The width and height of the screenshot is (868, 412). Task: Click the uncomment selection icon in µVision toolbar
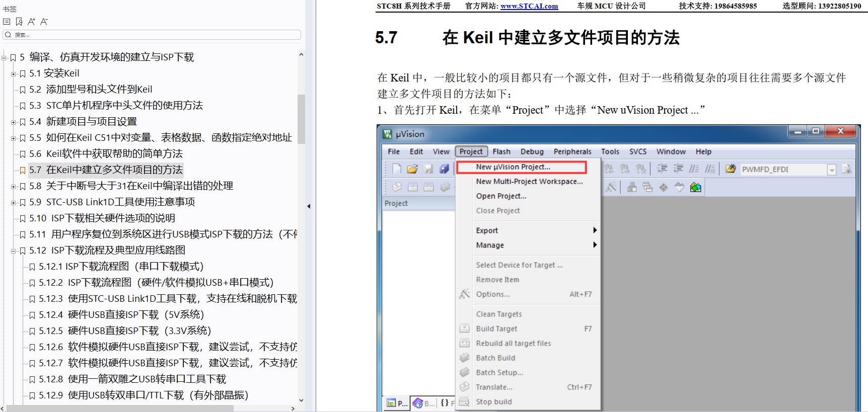coord(710,169)
